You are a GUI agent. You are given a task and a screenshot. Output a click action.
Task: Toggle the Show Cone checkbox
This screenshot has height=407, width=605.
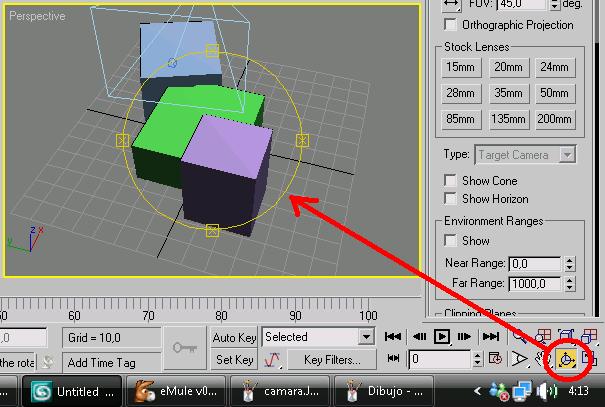pyautogui.click(x=450, y=181)
